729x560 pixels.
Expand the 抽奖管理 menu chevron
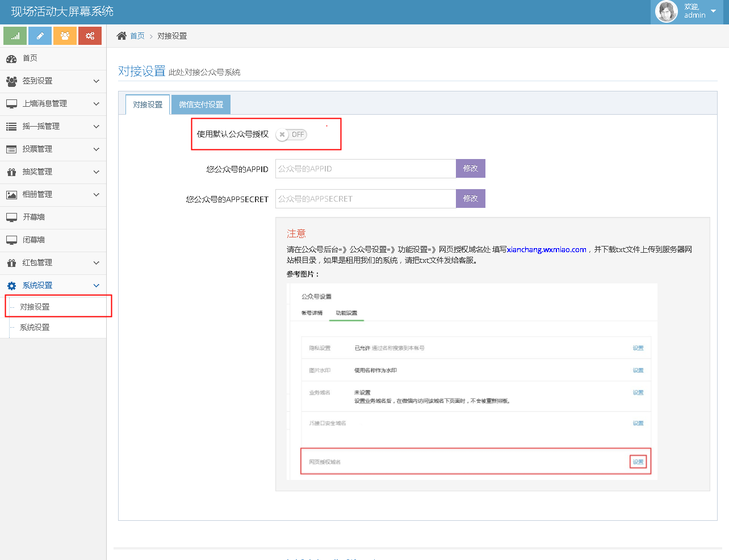(x=96, y=172)
